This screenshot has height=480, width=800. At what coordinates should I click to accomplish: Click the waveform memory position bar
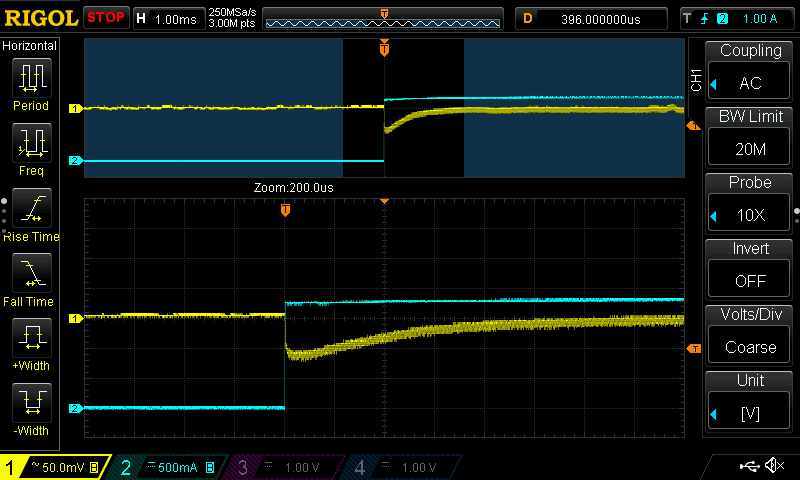pyautogui.click(x=383, y=18)
